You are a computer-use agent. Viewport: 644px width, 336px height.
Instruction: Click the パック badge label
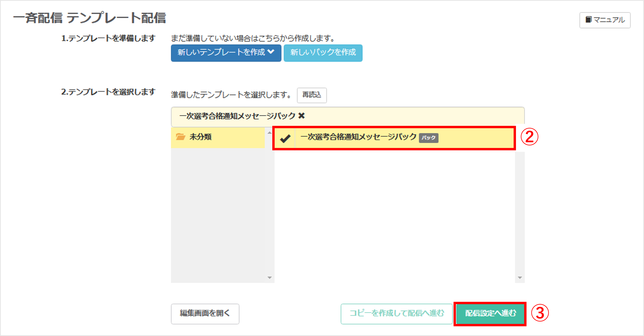[x=428, y=138]
